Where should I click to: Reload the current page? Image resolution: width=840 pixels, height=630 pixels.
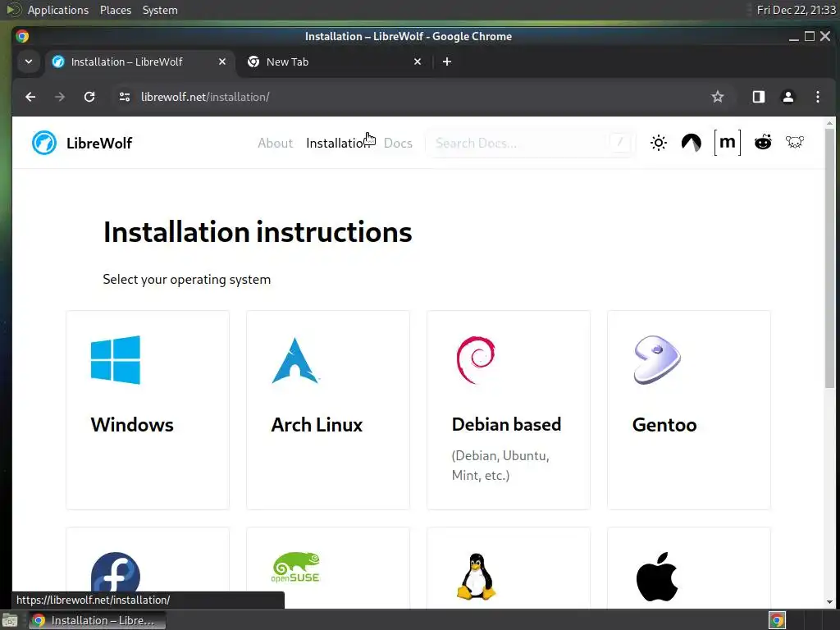(x=89, y=97)
